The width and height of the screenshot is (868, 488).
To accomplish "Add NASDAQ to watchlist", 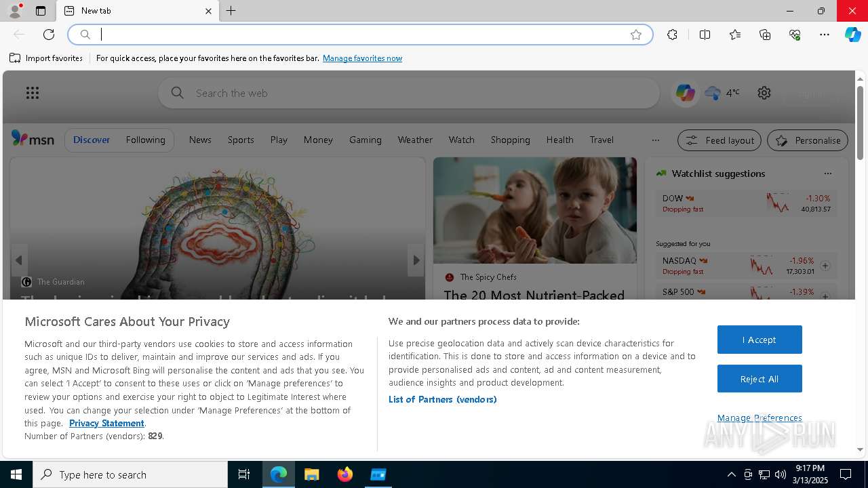I will [x=825, y=266].
